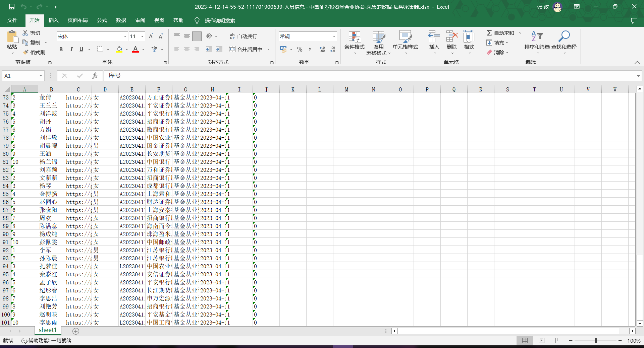Toggle Bold formatting
The image size is (644, 348).
(x=61, y=49)
